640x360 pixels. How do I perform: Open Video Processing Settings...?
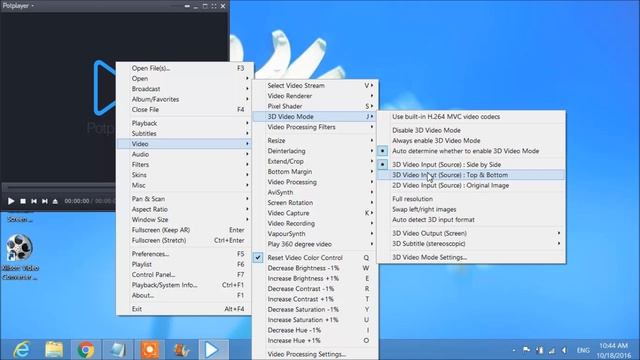point(315,354)
